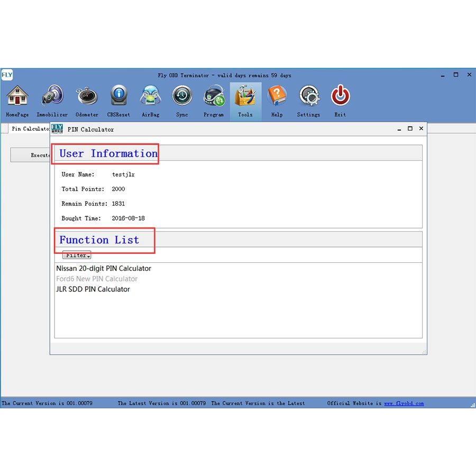Select the Tools toolbox icon
The width and height of the screenshot is (476, 476).
point(245,101)
